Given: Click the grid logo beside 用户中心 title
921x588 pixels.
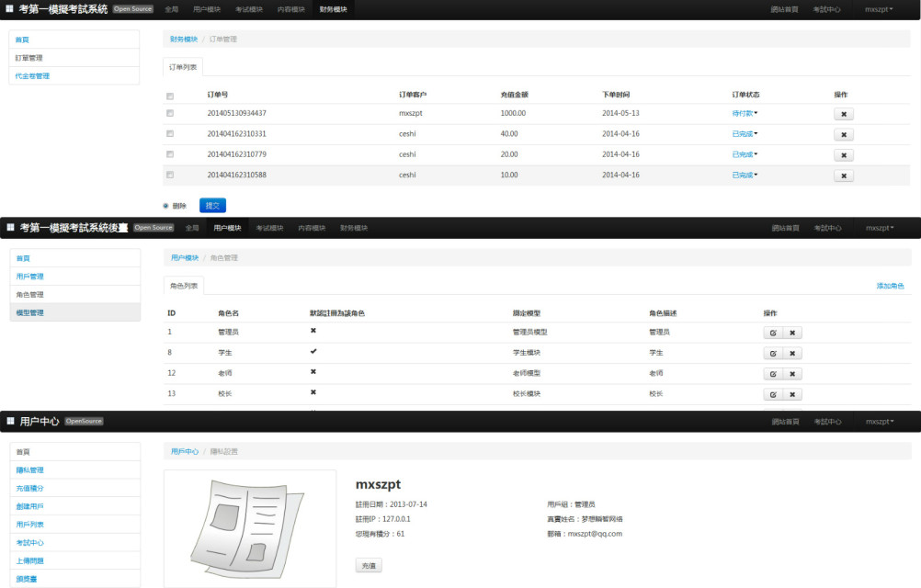Looking at the screenshot, I should click(x=11, y=422).
